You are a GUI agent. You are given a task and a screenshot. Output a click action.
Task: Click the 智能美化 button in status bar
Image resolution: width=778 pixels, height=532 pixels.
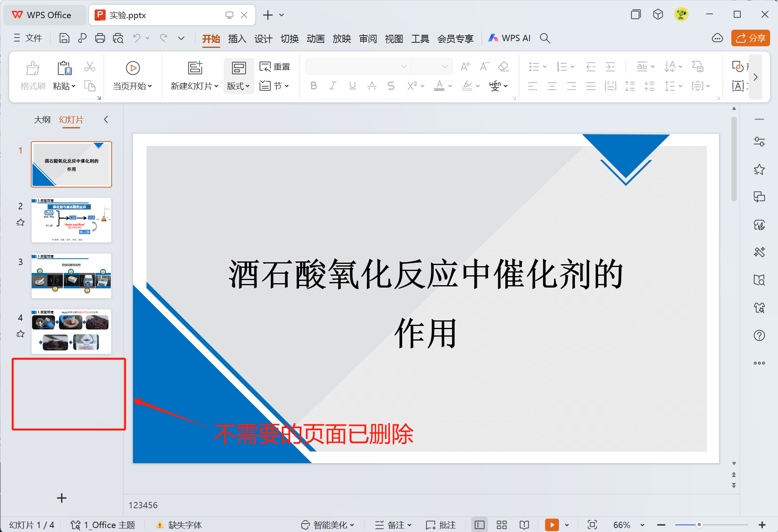click(328, 525)
